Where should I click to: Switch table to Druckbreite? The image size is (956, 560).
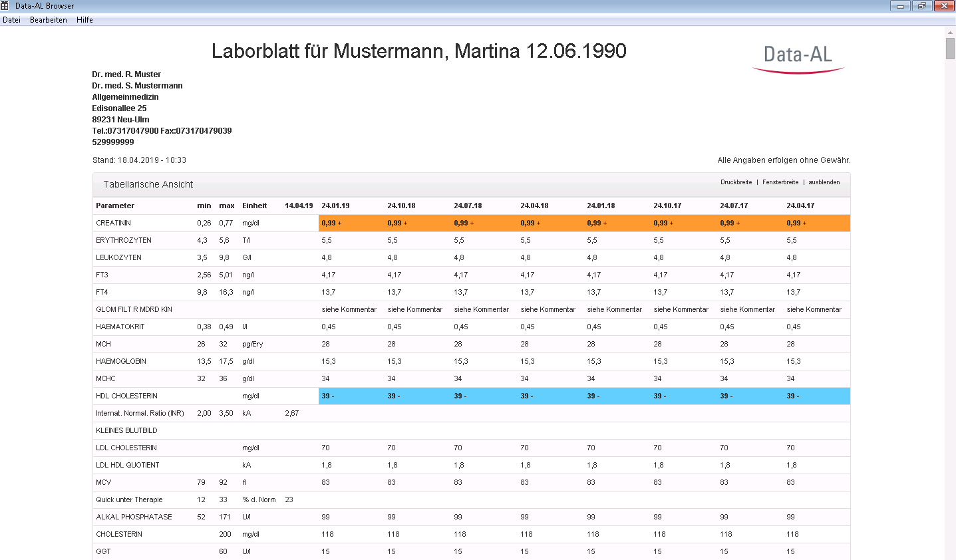point(736,182)
